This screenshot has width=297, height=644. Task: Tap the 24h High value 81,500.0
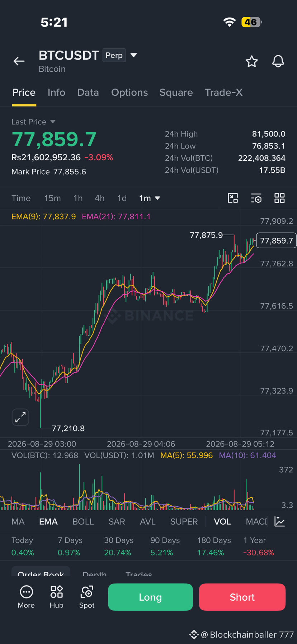(269, 134)
